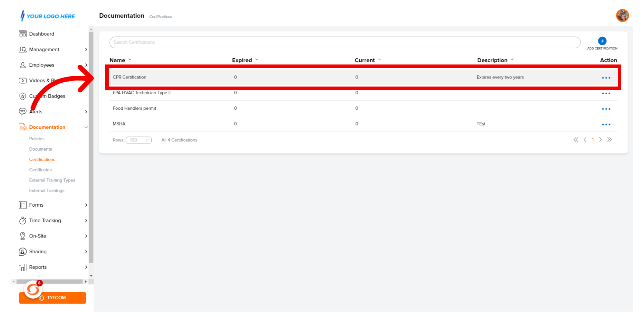Open actions menu for CPR Certification row
This screenshot has height=317, width=644.
point(606,77)
